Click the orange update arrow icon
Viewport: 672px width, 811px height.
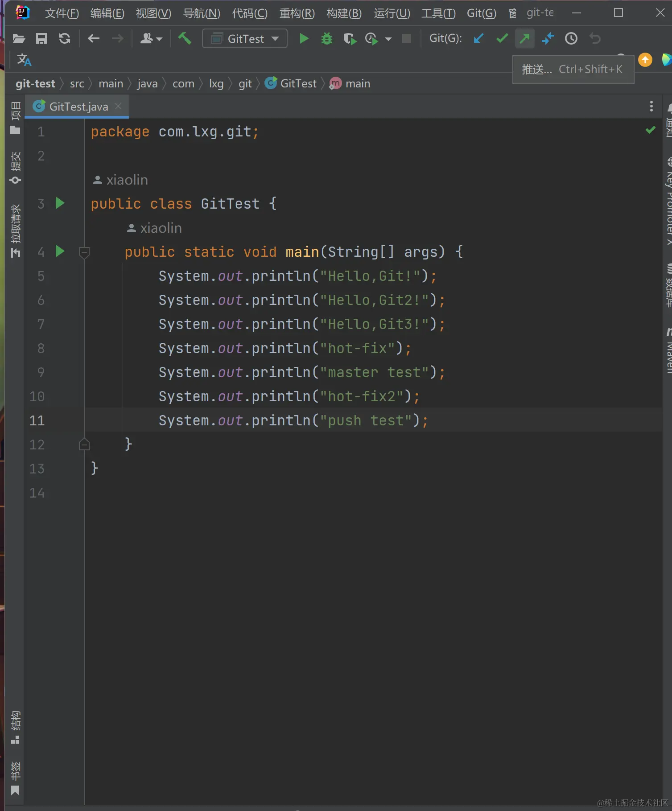coord(645,60)
